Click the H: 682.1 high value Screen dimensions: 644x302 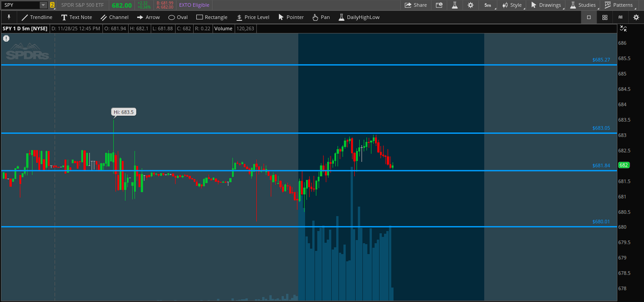[138, 28]
